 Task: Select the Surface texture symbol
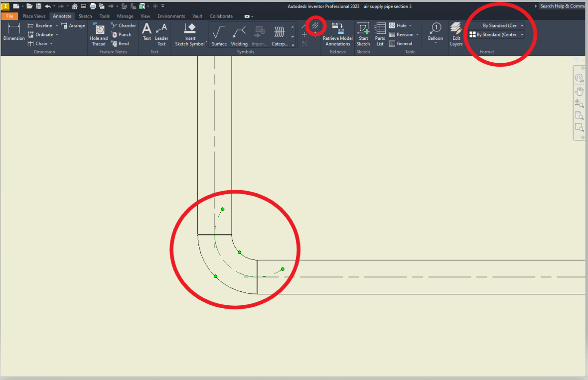tap(219, 36)
